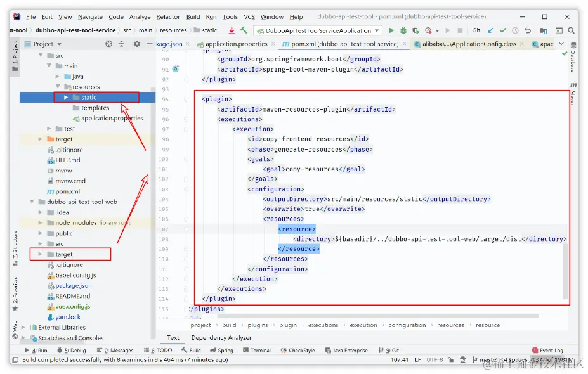Open the 6: TODO tool window

(158, 351)
